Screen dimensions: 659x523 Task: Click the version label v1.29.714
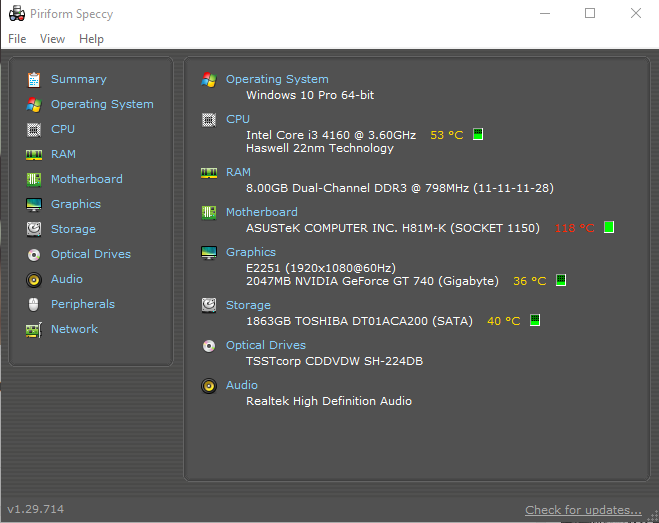(x=35, y=509)
